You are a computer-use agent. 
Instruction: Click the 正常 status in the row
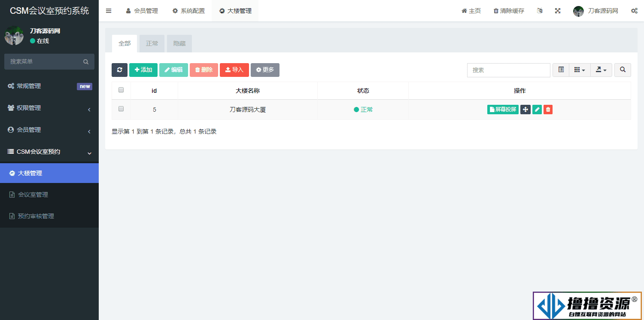(x=363, y=110)
